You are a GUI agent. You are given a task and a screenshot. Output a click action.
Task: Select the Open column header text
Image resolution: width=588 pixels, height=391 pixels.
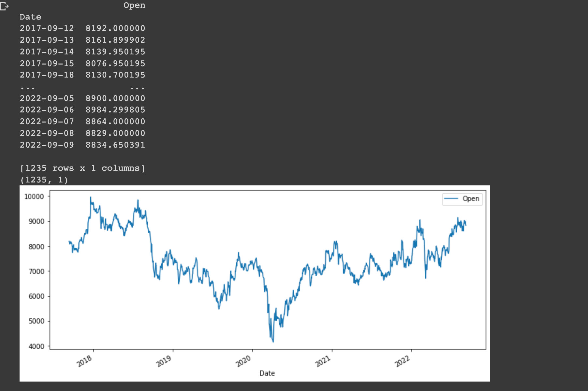click(x=135, y=5)
